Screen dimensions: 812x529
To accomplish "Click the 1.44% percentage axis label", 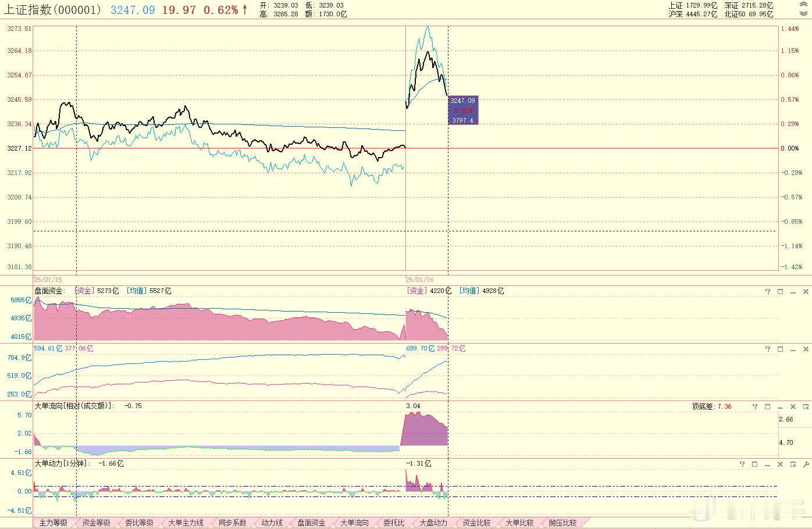I will 790,28.
